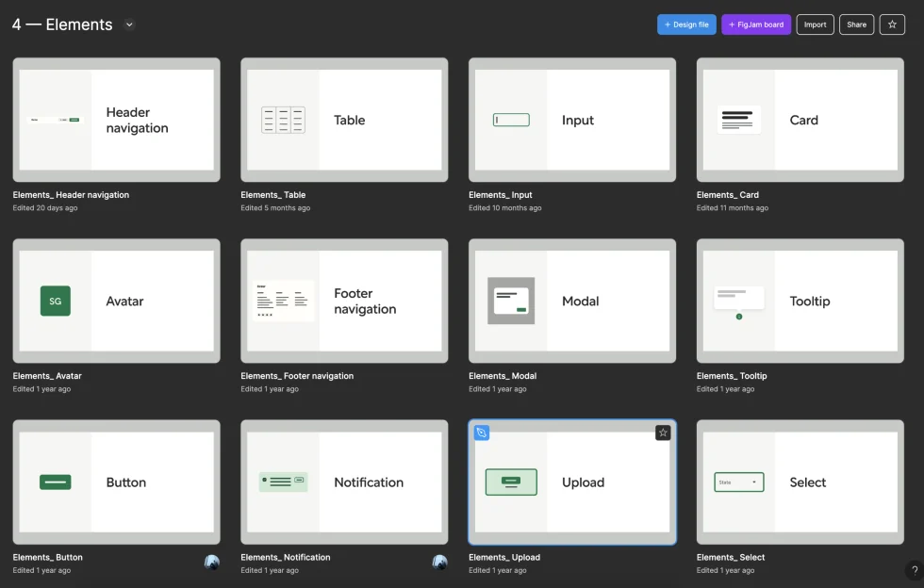Create a new FigJam board
Viewport: 924px width, 588px height.
coord(756,24)
